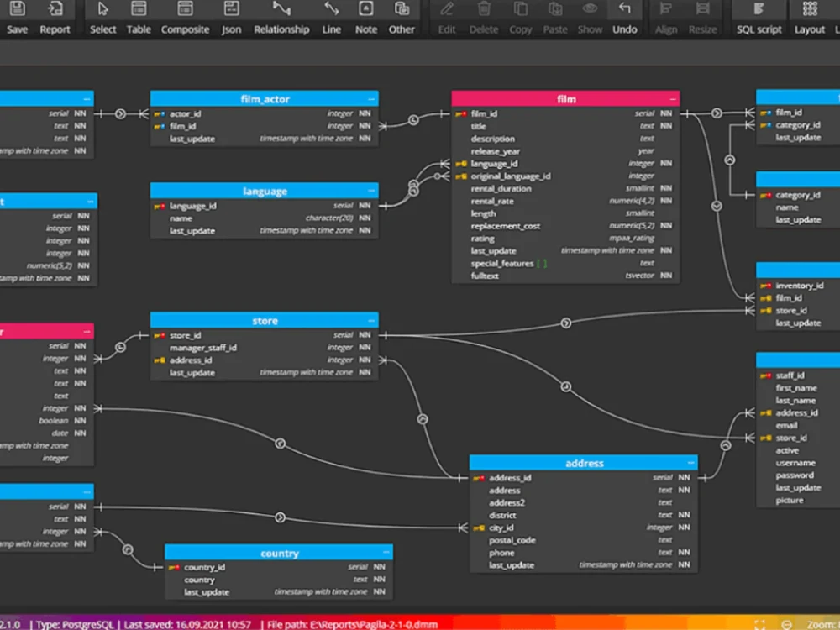Create a new Table
The width and height of the screenshot is (840, 630).
click(139, 18)
